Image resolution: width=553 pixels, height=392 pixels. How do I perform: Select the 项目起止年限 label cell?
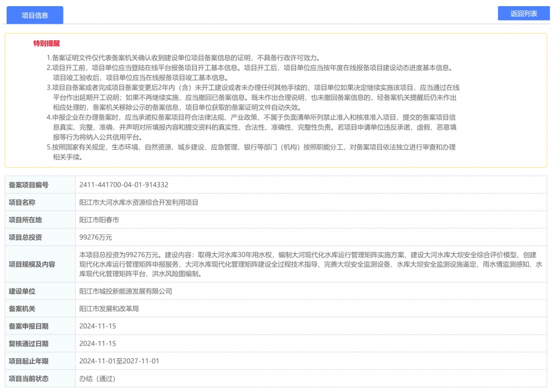pos(40,361)
